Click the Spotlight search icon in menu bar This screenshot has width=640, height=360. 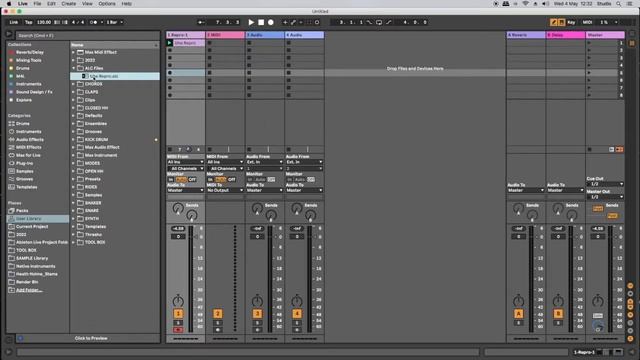point(619,4)
